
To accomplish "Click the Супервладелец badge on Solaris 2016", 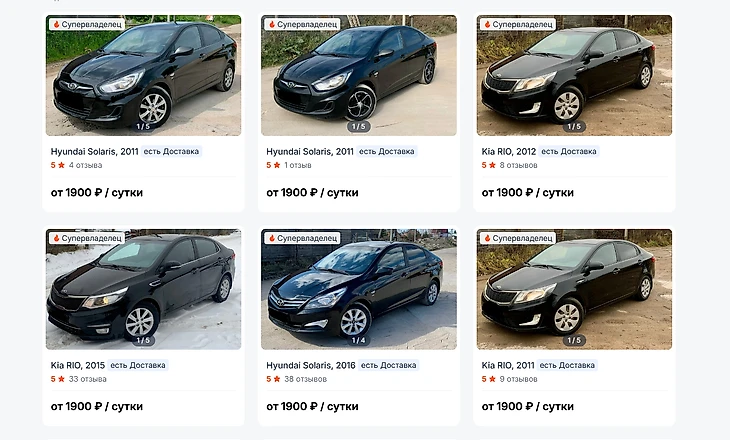I will pyautogui.click(x=301, y=239).
